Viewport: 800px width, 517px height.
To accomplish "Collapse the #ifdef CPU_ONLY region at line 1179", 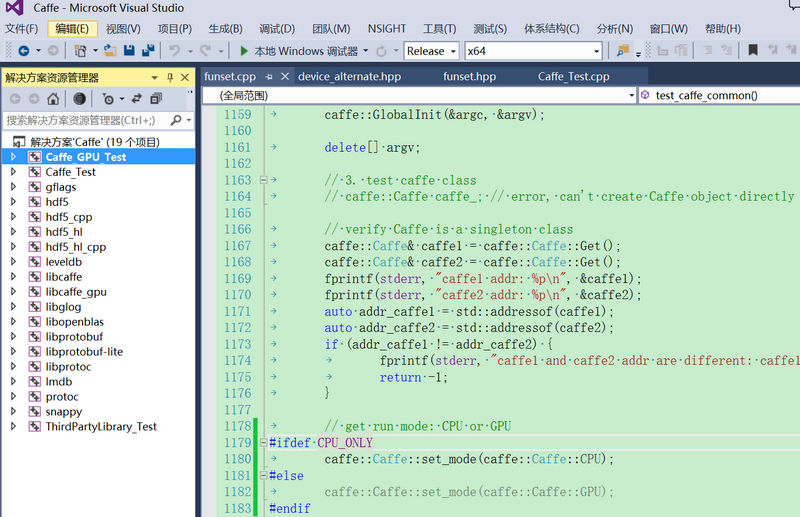I will click(x=264, y=442).
